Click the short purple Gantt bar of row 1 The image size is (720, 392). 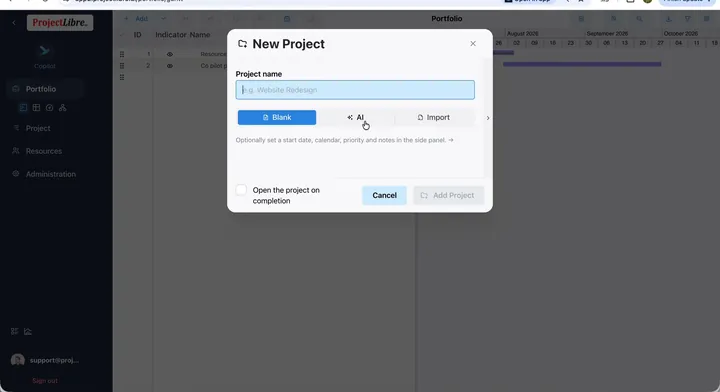pyautogui.click(x=503, y=53)
